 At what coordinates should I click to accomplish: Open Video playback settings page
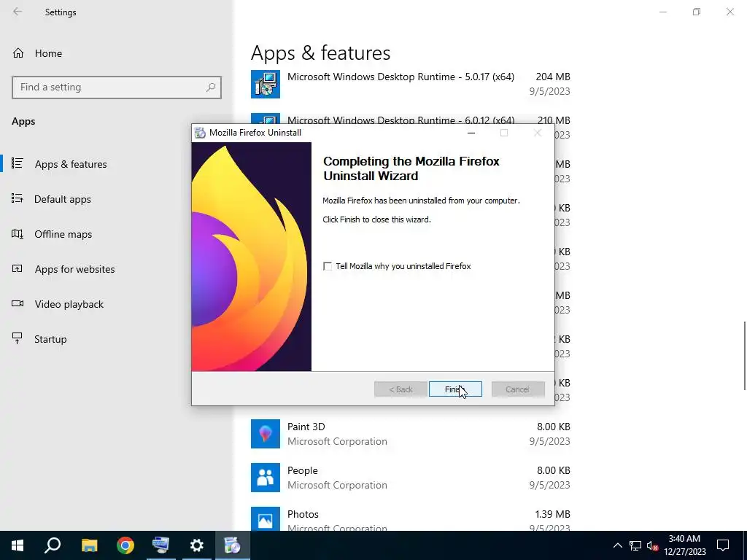tap(69, 304)
